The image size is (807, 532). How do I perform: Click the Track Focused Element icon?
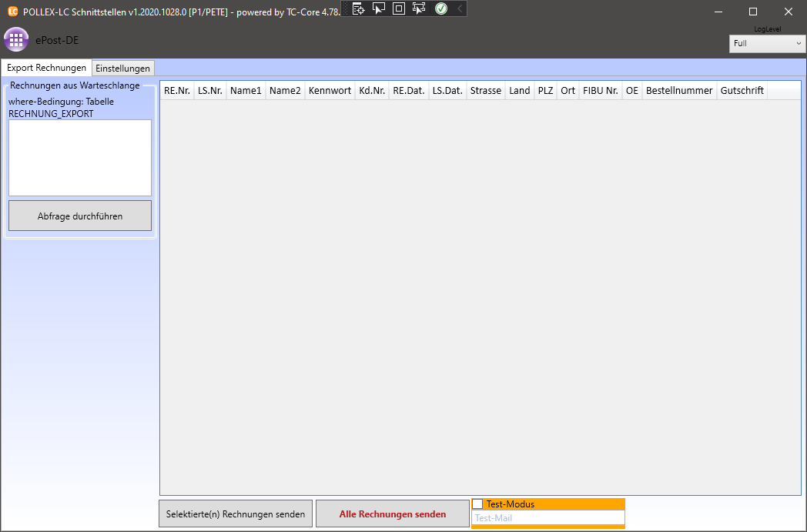point(419,8)
